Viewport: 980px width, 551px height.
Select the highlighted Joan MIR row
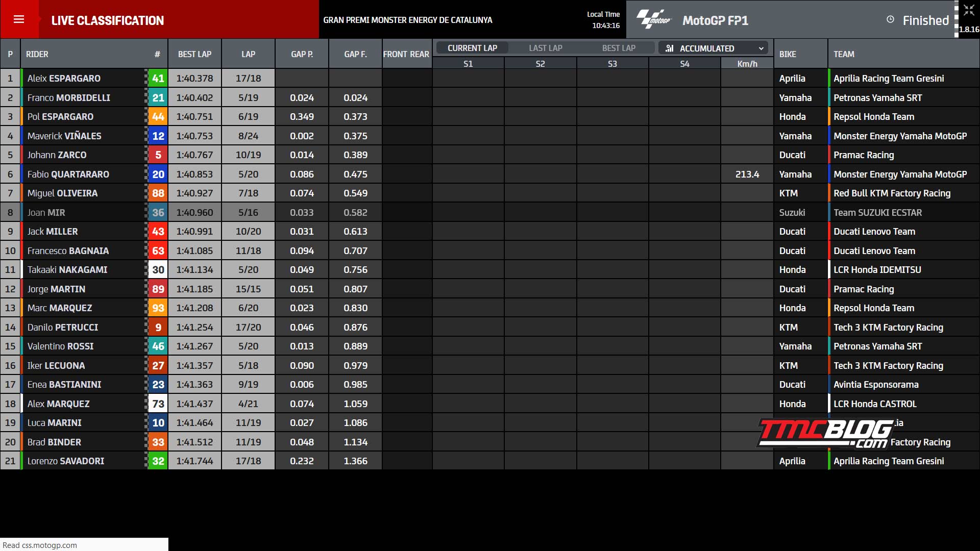click(490, 212)
